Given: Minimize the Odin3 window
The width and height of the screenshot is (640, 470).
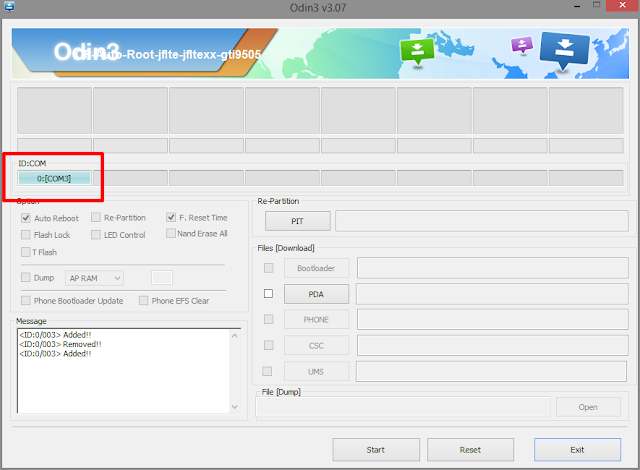Looking at the screenshot, I should tap(577, 7).
